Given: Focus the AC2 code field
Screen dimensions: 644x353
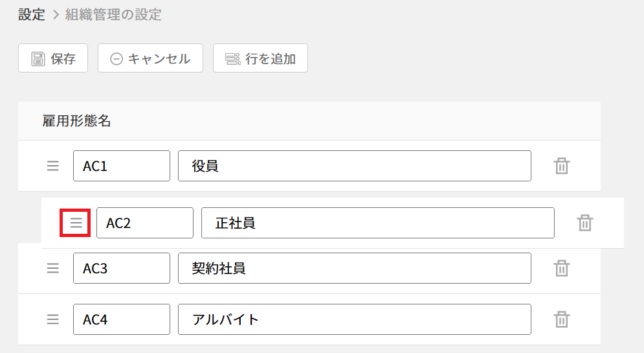Looking at the screenshot, I should click(145, 223).
